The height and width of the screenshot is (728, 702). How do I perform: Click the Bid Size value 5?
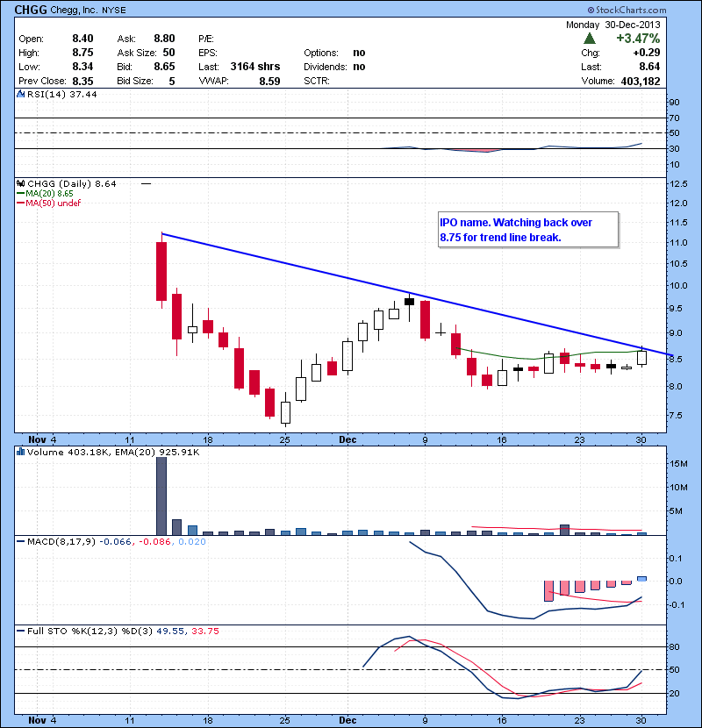[x=172, y=81]
